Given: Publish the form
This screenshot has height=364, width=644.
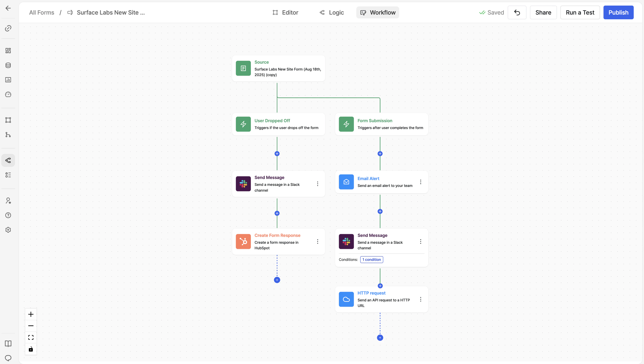Looking at the screenshot, I should [x=618, y=12].
